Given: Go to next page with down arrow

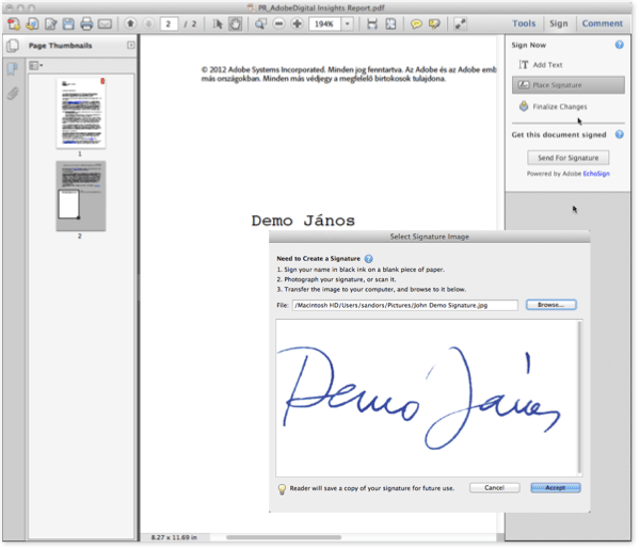Looking at the screenshot, I should (149, 24).
